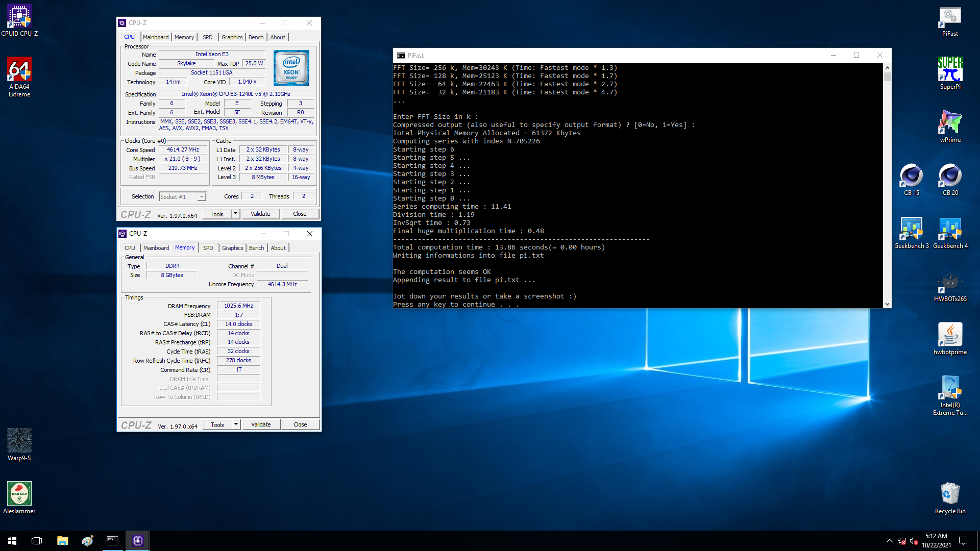The image size is (980, 551).
Task: Click the Multiplier x 21.0 value
Action: pos(183,159)
